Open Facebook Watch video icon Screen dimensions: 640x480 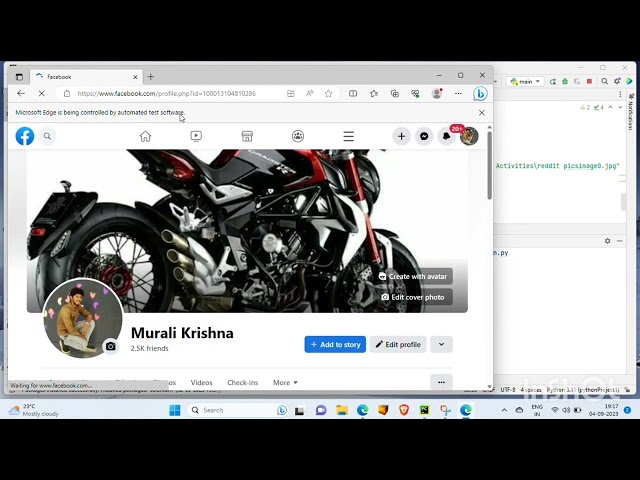[196, 136]
